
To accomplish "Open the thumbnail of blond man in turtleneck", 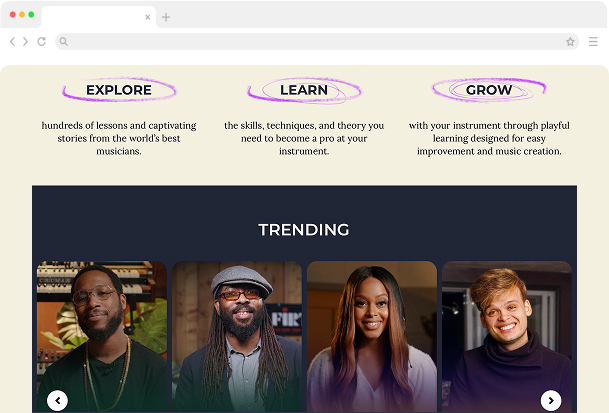I will coord(507,336).
